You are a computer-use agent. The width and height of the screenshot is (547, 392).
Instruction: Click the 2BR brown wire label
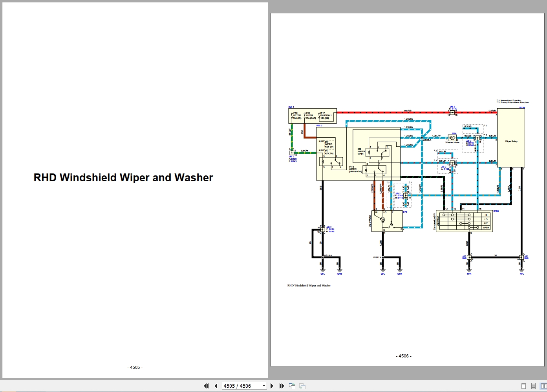[x=302, y=132]
